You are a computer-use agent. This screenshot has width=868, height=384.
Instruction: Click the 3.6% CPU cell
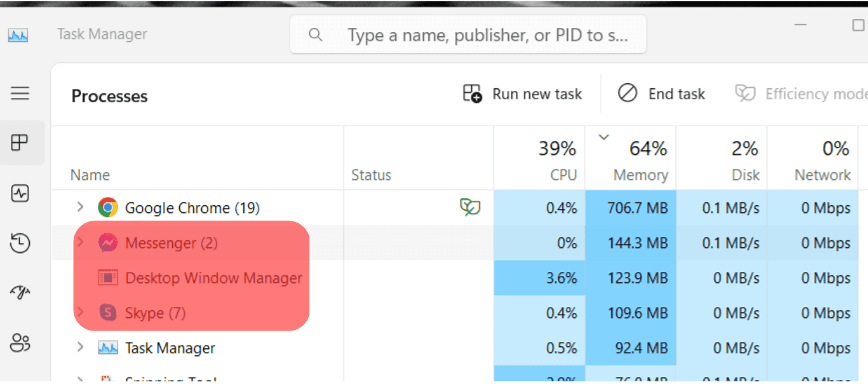click(539, 278)
